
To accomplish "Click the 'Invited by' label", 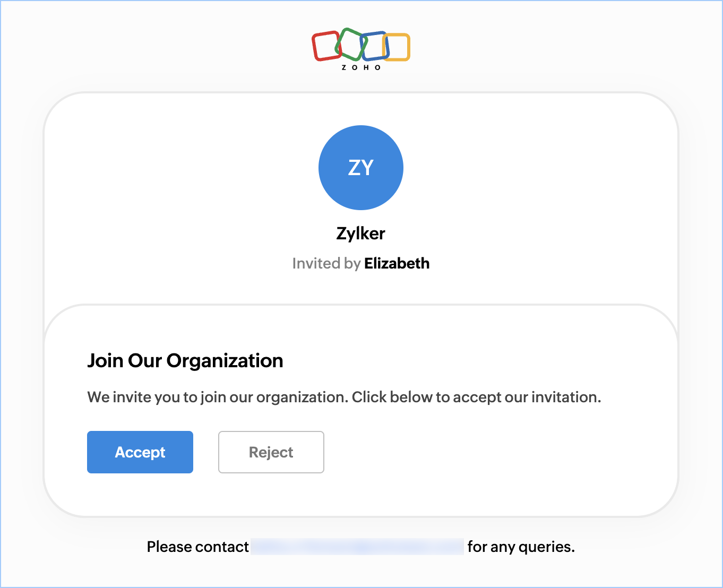I will click(326, 264).
